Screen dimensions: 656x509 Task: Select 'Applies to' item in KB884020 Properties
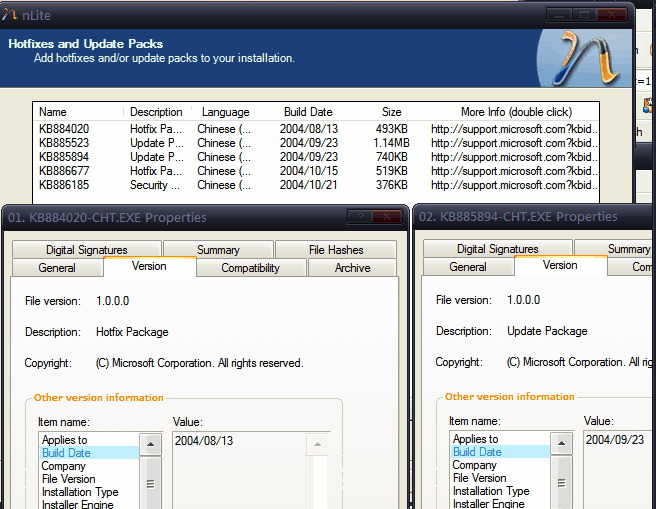(90, 440)
